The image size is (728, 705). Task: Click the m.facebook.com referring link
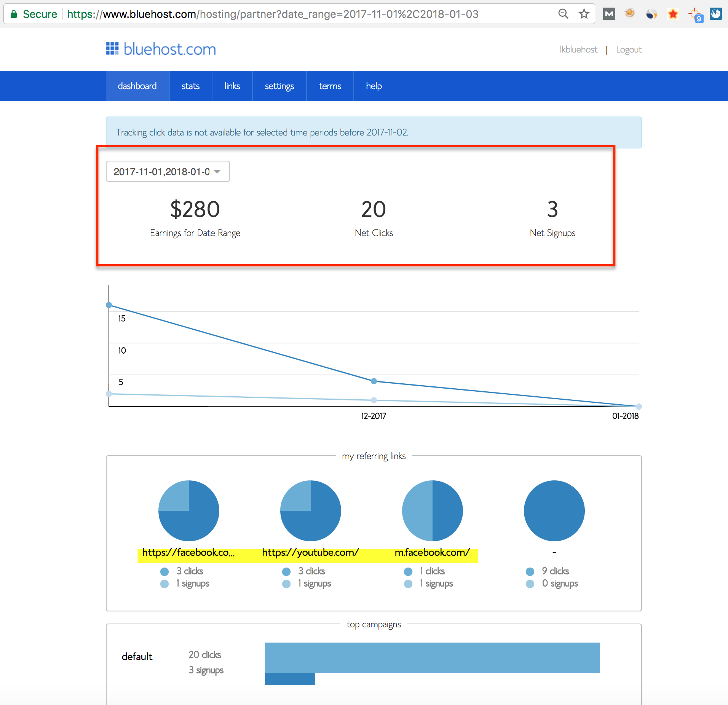(432, 552)
